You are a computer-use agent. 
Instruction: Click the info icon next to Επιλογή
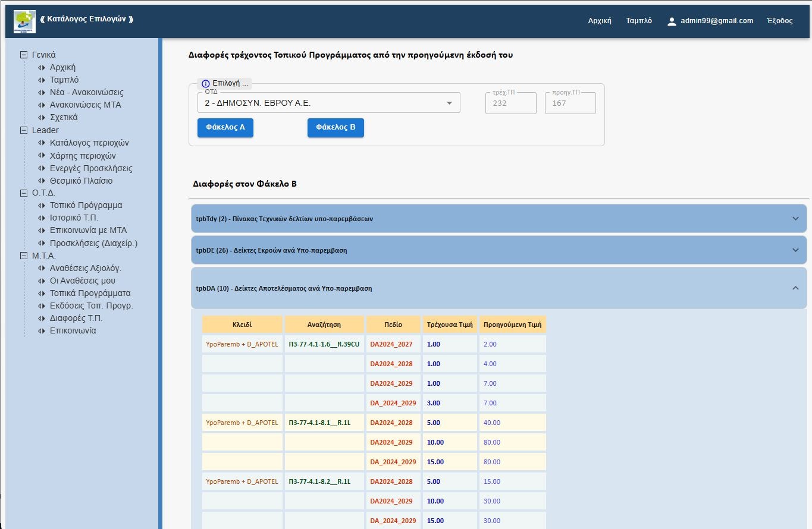point(206,84)
